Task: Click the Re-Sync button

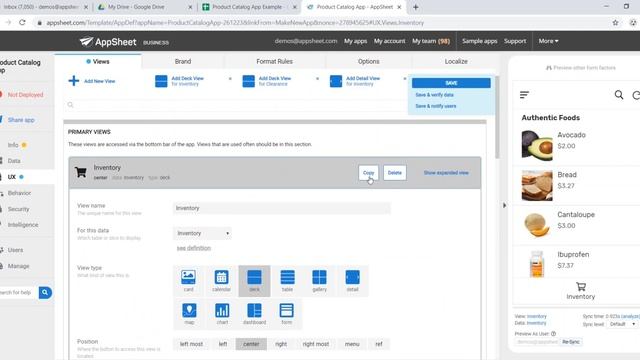Action: point(571,342)
